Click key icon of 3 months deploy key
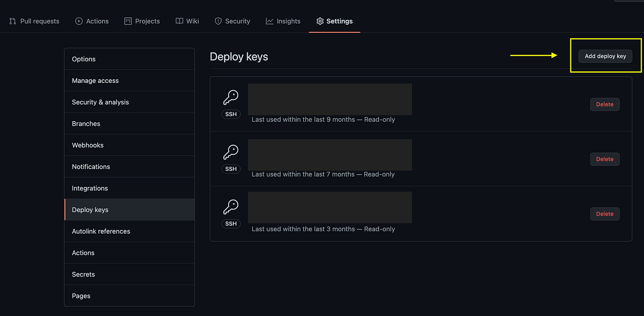This screenshot has height=316, width=644. point(231,207)
